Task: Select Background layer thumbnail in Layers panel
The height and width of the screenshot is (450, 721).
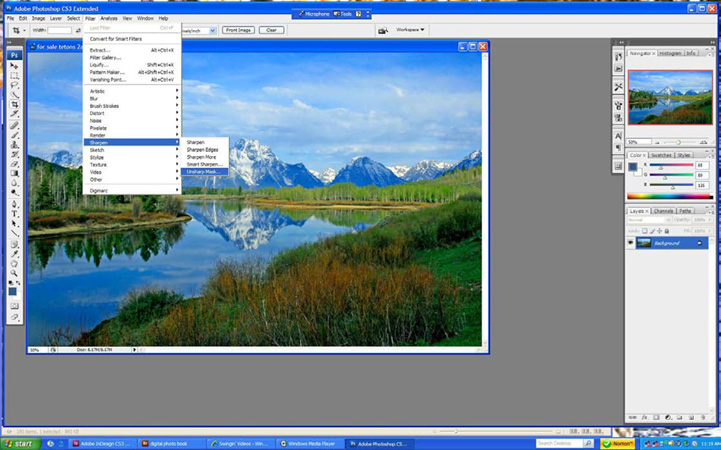Action: point(643,243)
